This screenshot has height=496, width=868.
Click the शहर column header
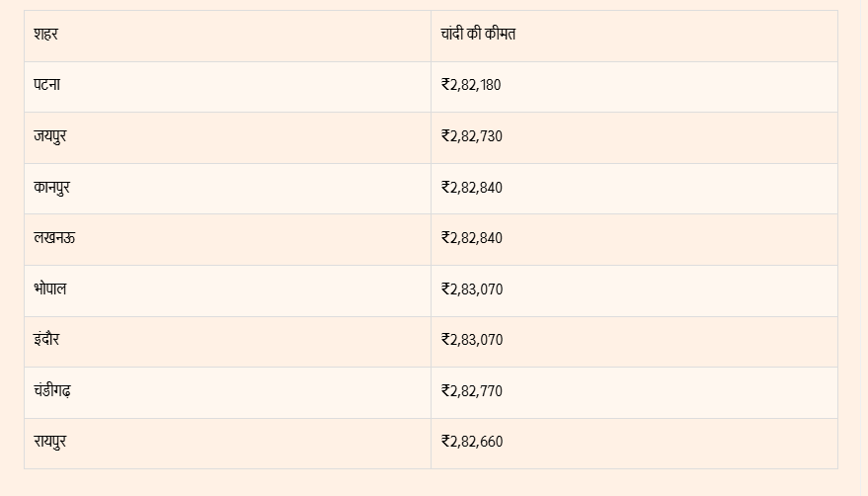tap(45, 35)
